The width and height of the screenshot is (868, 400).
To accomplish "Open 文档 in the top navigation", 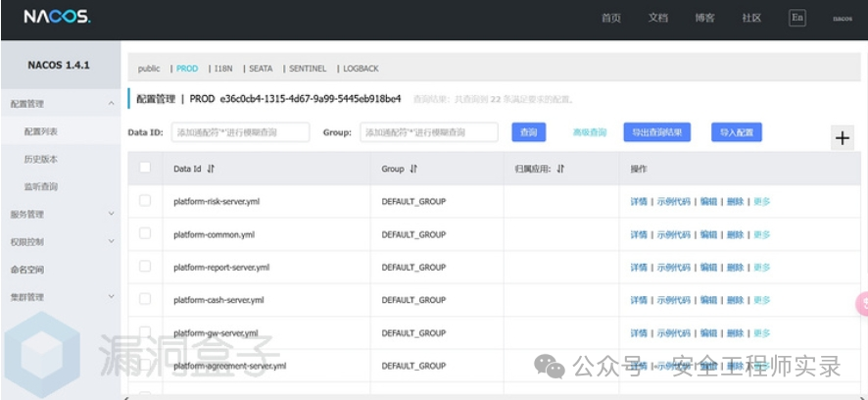I will [657, 18].
